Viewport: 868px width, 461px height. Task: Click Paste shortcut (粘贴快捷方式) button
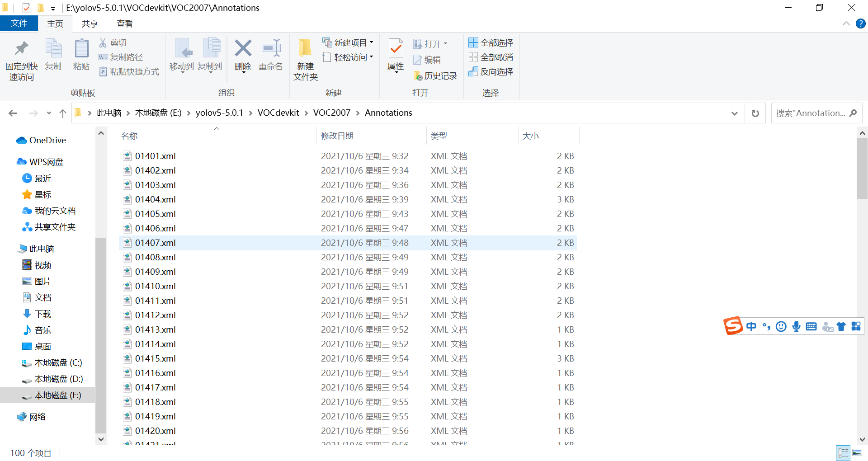[129, 71]
